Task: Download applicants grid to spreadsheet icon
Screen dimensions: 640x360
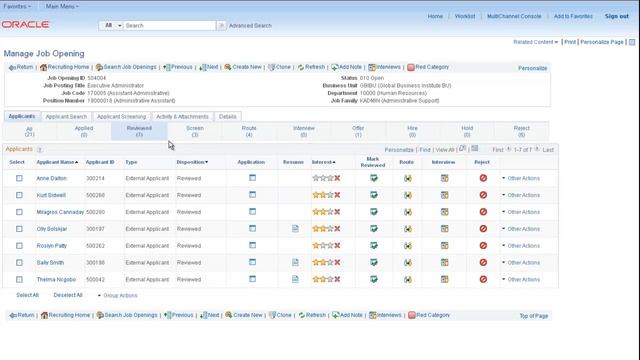Action: coord(474,149)
